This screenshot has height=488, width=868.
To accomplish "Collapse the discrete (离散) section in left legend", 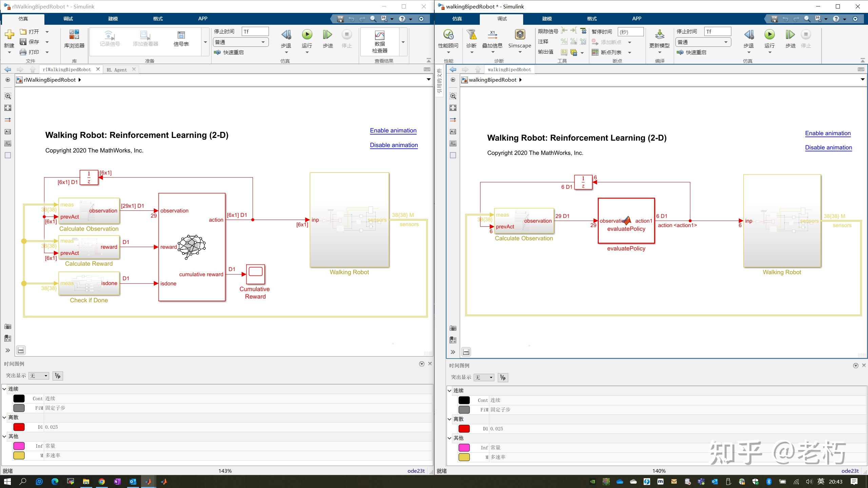I will tap(4, 417).
